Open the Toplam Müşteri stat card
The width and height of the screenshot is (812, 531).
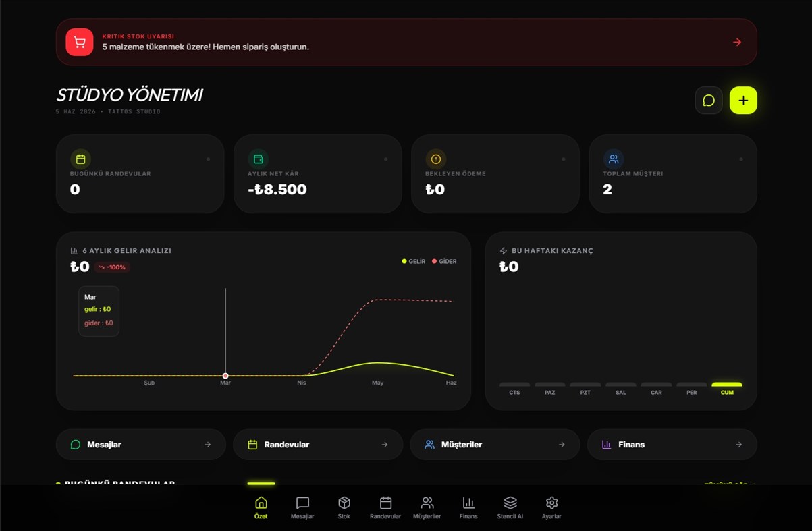(673, 174)
